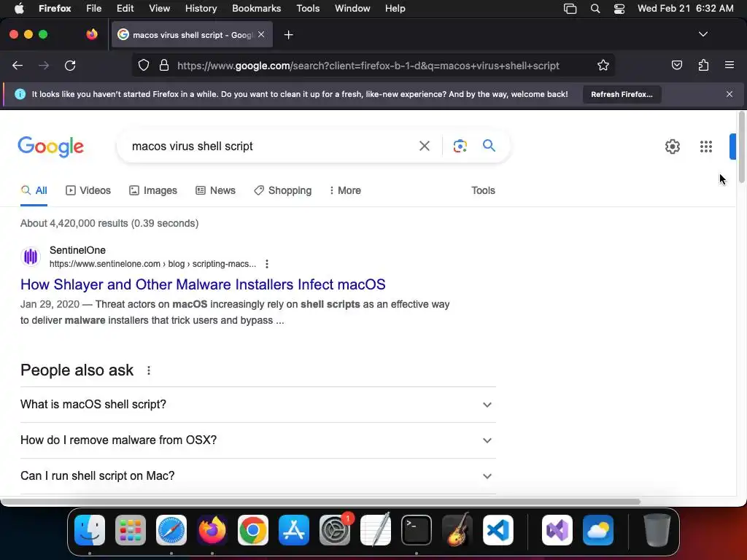
Task: Open Google Chrome from the dock
Action: (x=253, y=530)
